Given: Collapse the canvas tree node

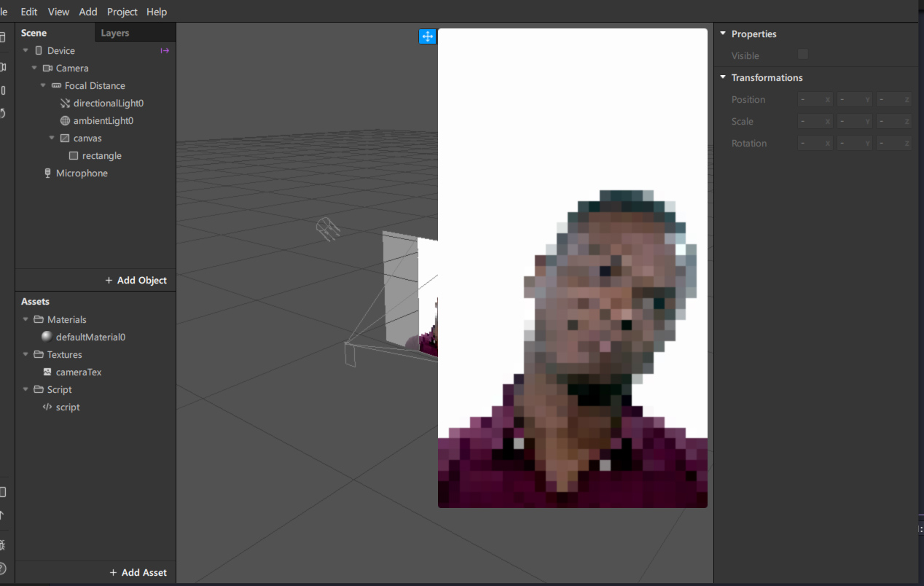Looking at the screenshot, I should point(52,138).
